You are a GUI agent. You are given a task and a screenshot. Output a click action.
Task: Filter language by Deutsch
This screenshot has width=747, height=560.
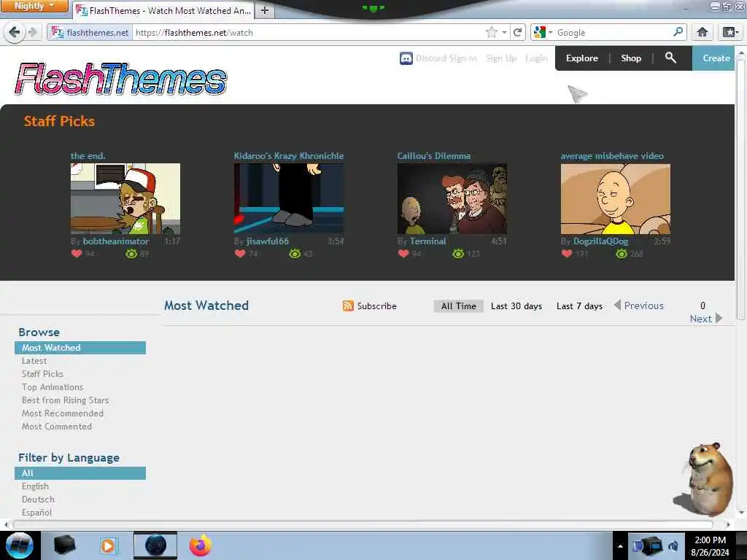tap(38, 499)
